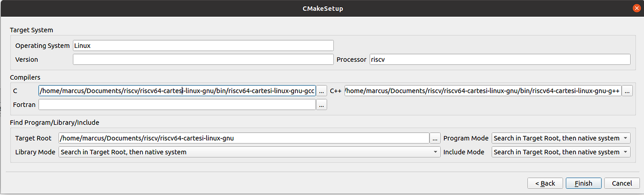Focus the empty Version field
This screenshot has height=196, width=644.
pos(203,59)
